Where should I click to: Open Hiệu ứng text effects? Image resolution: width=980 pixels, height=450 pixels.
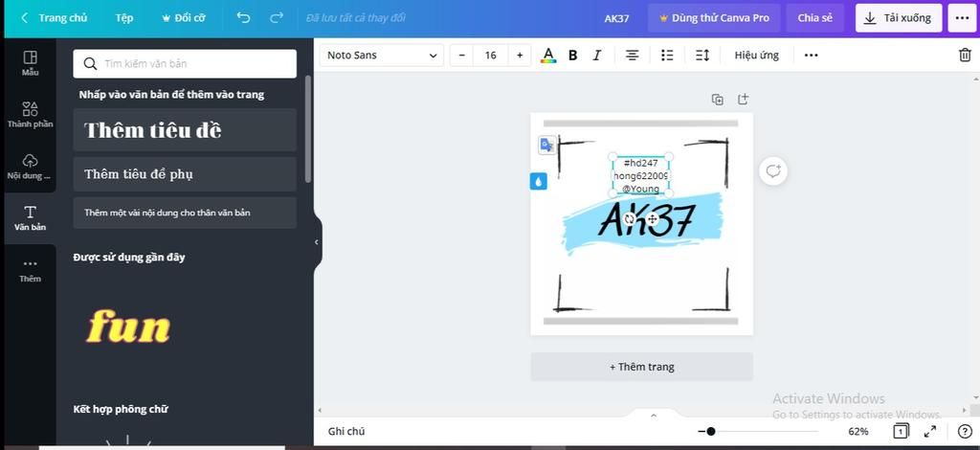[756, 55]
